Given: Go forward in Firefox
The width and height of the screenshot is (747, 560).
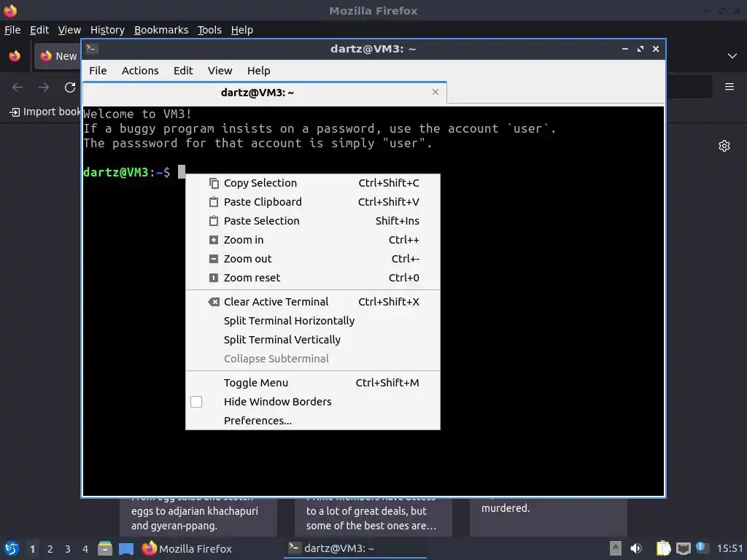Looking at the screenshot, I should tap(44, 87).
